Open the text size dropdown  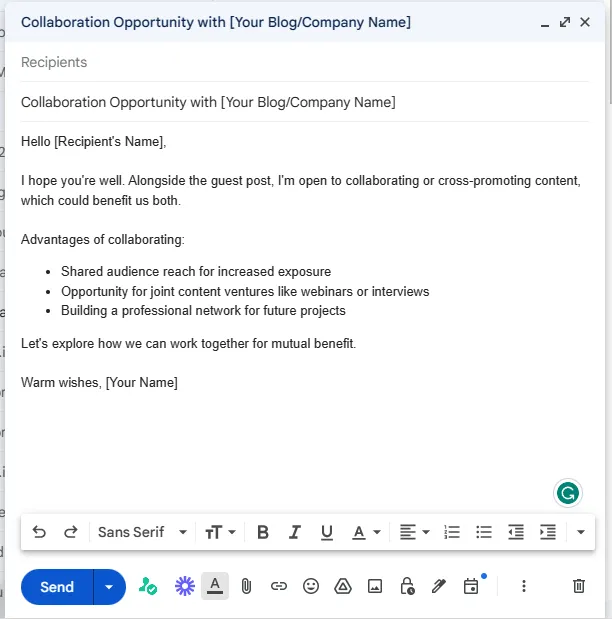(220, 532)
